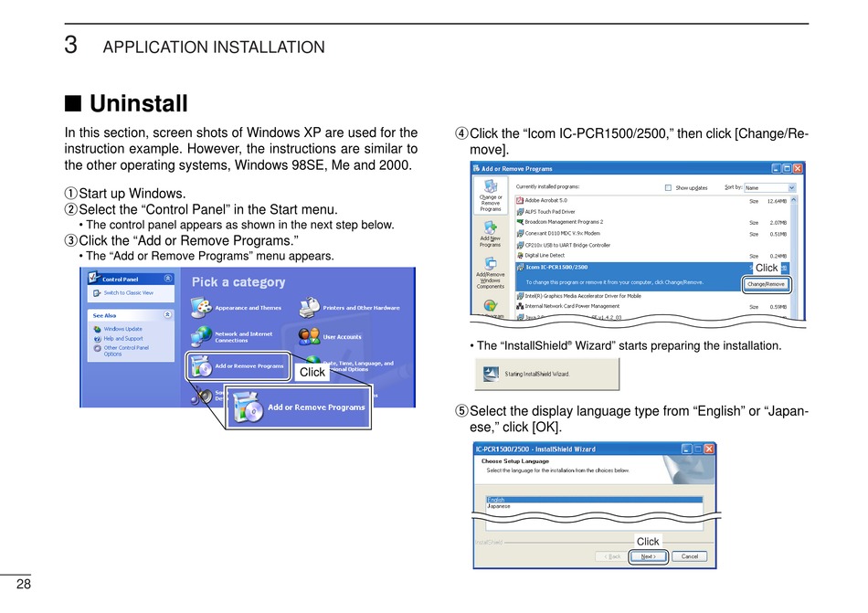
Task: Click the Adobe Acrobat 5.0 program icon
Action: 520,200
